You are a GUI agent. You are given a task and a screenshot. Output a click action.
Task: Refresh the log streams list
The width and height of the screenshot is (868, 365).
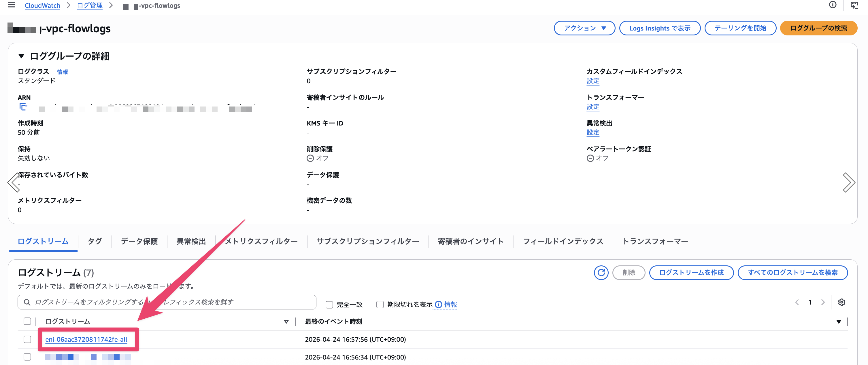(601, 273)
